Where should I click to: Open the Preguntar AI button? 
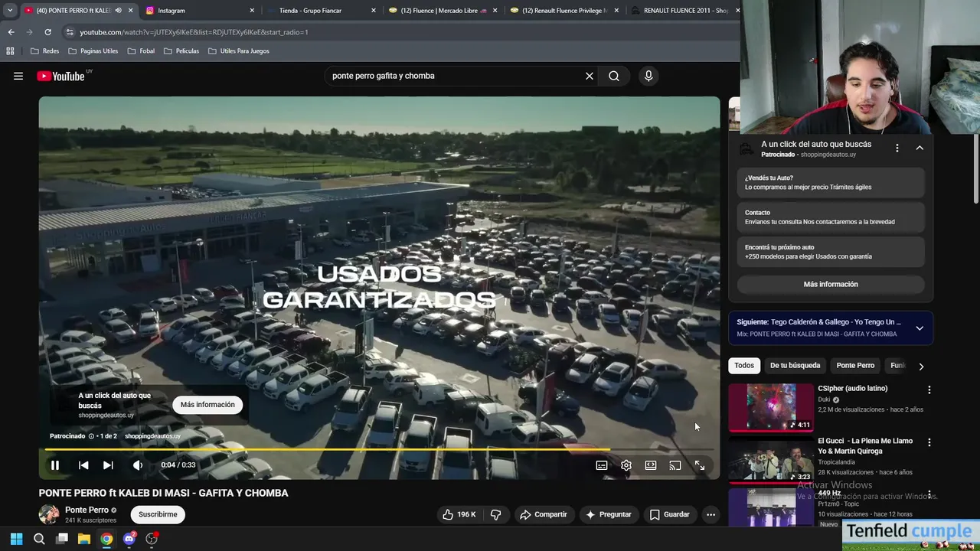point(608,514)
